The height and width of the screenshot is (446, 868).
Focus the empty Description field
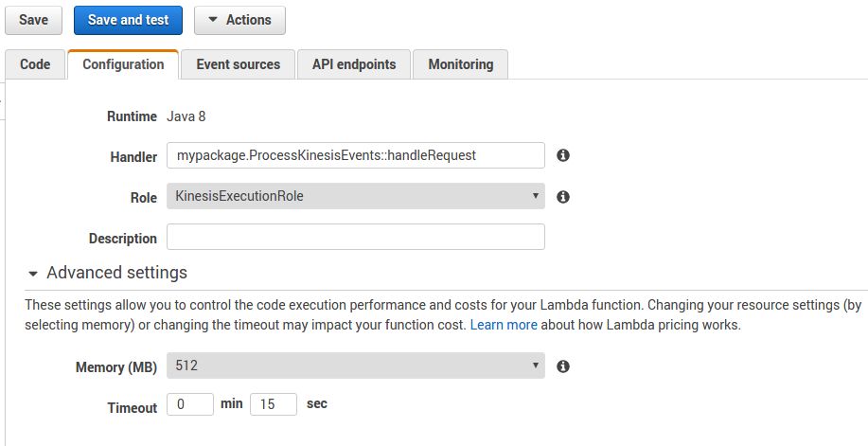click(x=355, y=237)
